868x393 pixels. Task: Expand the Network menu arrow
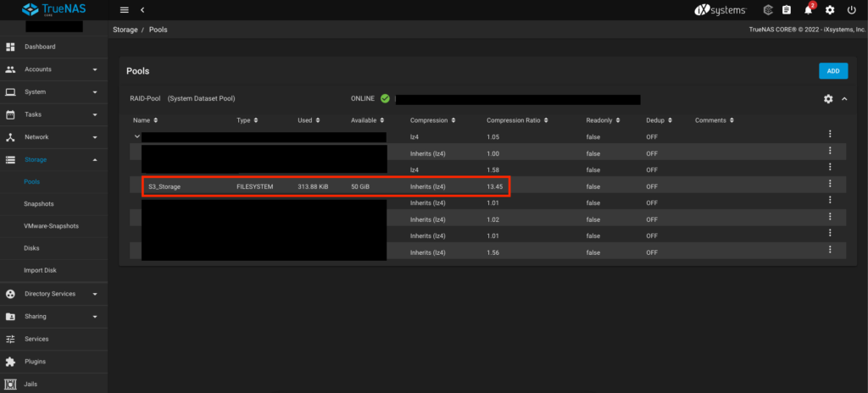pos(95,137)
